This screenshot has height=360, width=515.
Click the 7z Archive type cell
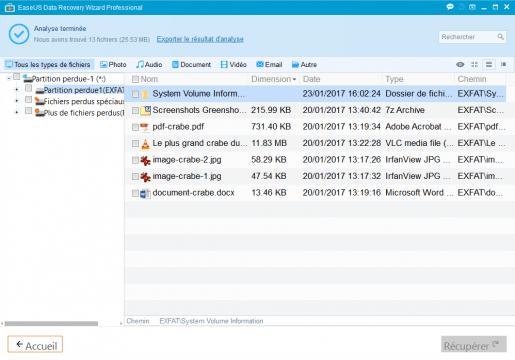(x=405, y=110)
